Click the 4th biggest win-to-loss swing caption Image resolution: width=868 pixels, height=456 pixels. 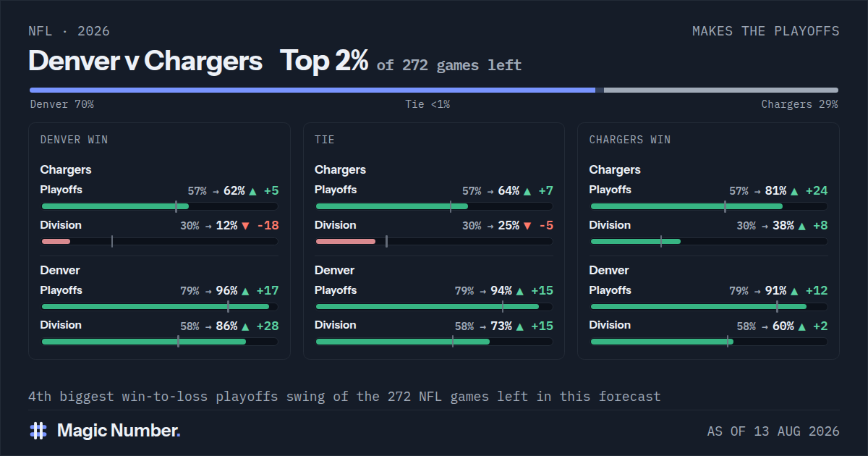pyautogui.click(x=344, y=397)
